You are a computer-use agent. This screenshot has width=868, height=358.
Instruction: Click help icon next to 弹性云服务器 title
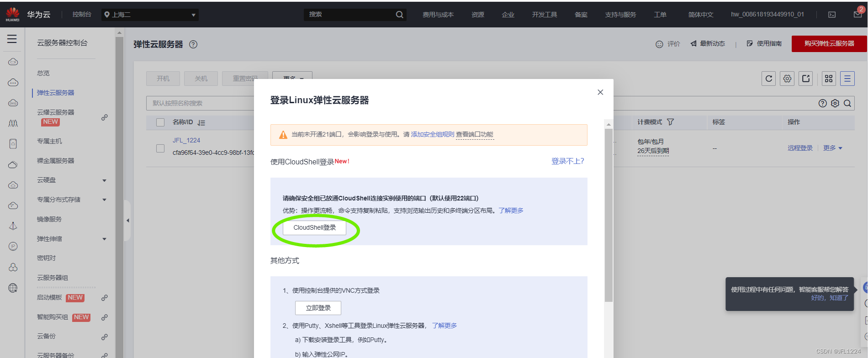(193, 44)
